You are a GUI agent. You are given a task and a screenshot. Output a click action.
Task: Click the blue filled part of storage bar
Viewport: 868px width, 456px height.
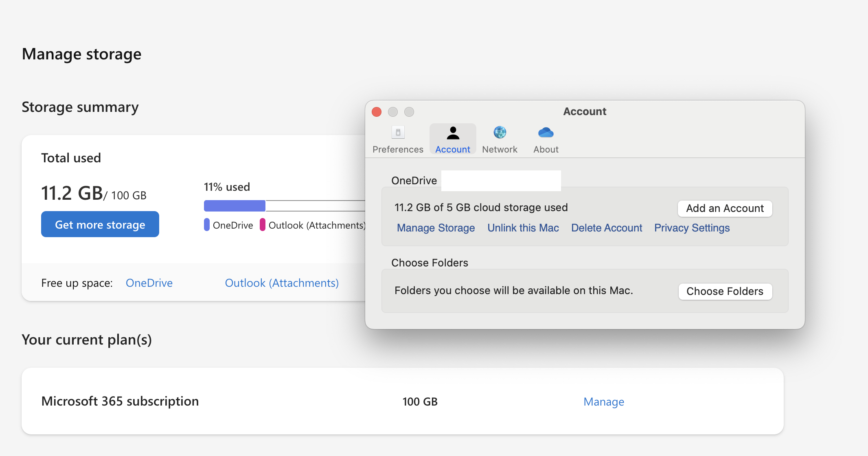click(235, 206)
